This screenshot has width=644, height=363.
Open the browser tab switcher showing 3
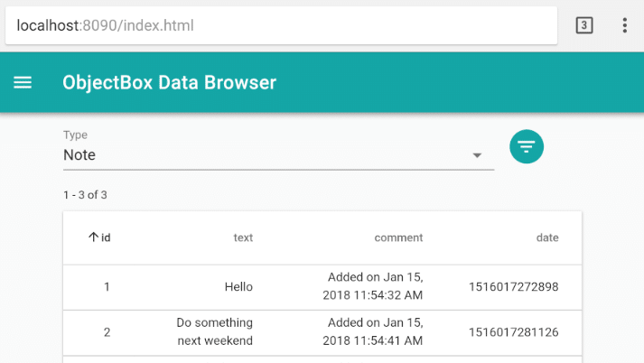[584, 25]
